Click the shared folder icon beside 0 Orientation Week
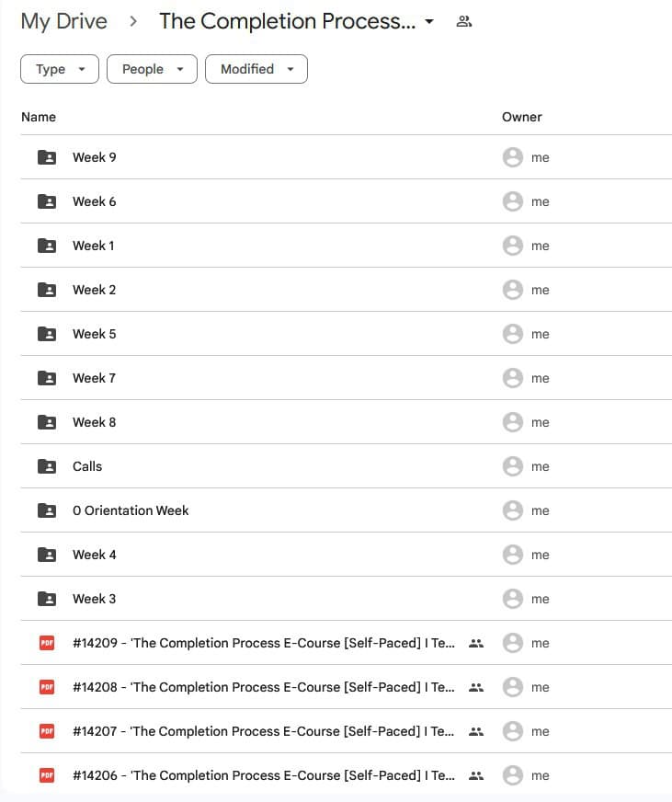This screenshot has width=672, height=802. click(46, 510)
